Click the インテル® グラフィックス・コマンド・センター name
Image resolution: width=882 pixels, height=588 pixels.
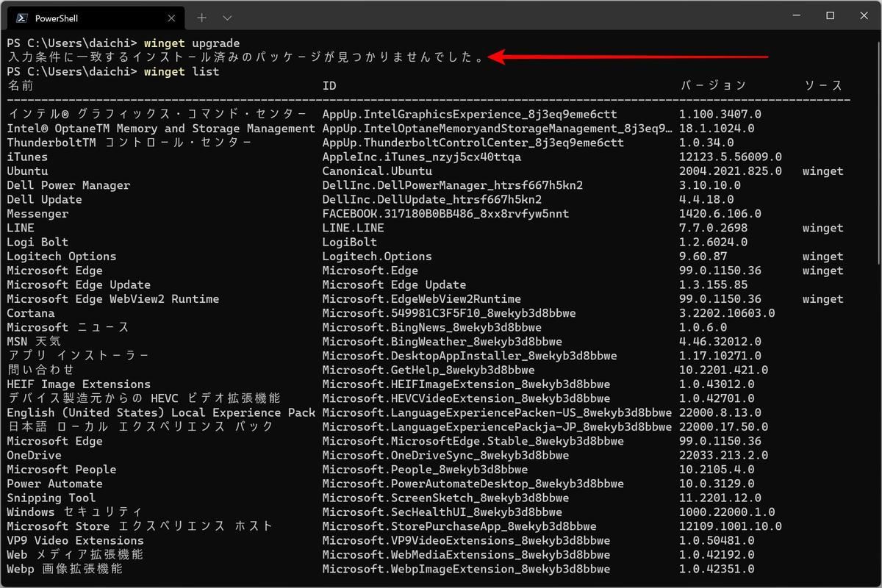[157, 115]
